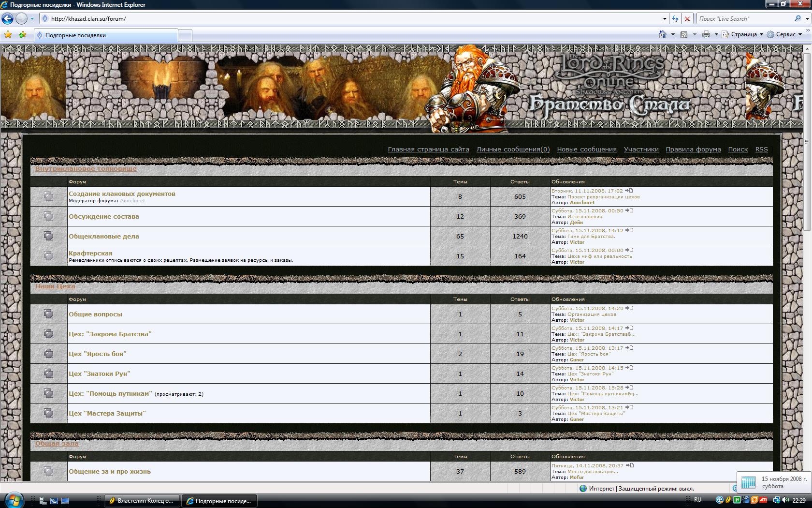
Task: Expand the address bar history dropdown
Action: pyautogui.click(x=665, y=19)
